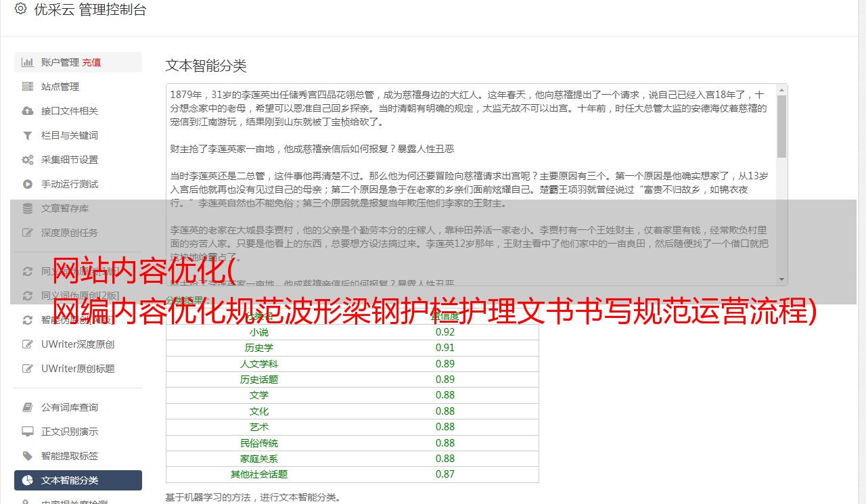
Task: Click the monitor icon for 正文识别演示
Action: (x=27, y=432)
